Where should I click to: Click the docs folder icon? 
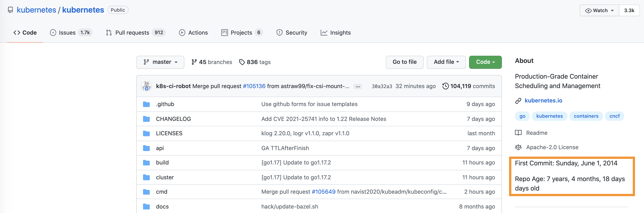pos(146,206)
